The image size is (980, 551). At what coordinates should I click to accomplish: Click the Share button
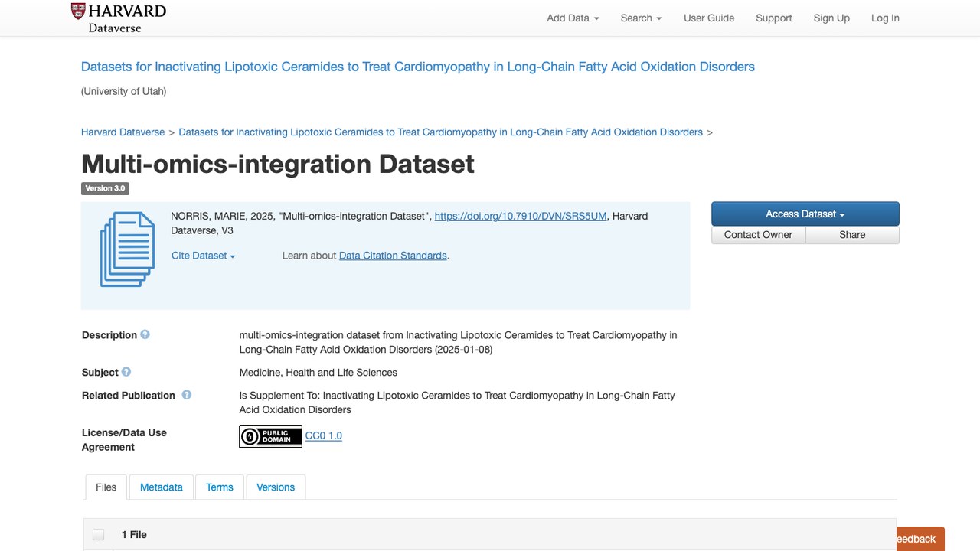pos(852,235)
